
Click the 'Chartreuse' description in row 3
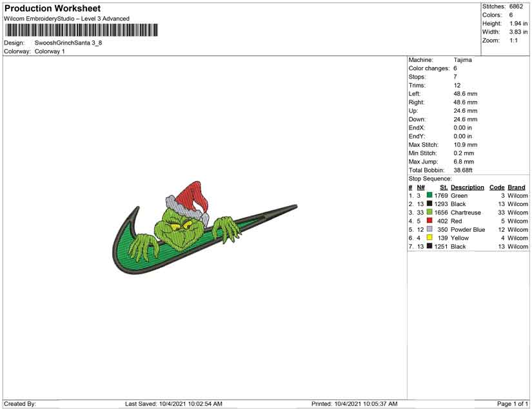tap(466, 213)
